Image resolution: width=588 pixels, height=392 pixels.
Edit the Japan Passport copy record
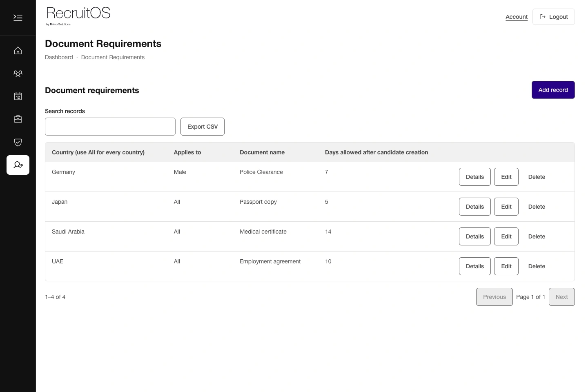click(506, 207)
